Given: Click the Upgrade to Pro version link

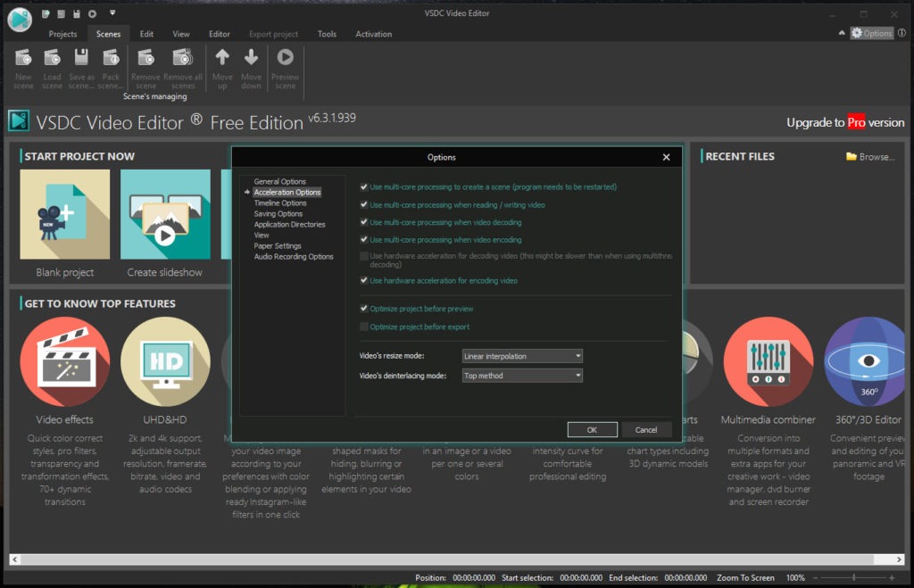Looking at the screenshot, I should (845, 122).
